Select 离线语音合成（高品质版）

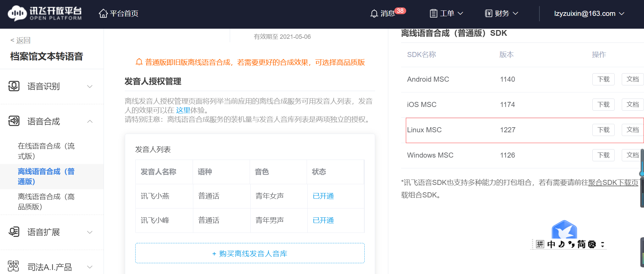tap(46, 201)
